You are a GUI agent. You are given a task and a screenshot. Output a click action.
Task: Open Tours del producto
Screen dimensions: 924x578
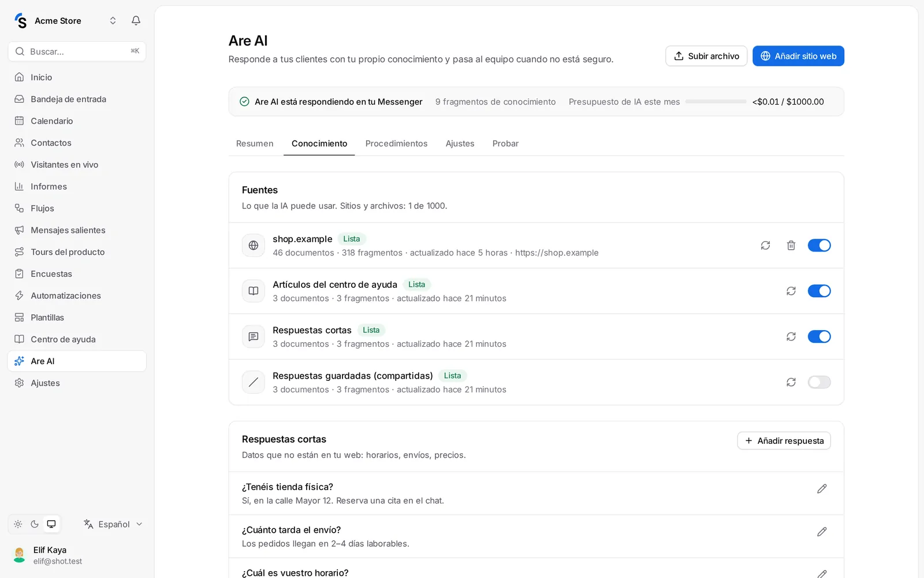[77, 252]
